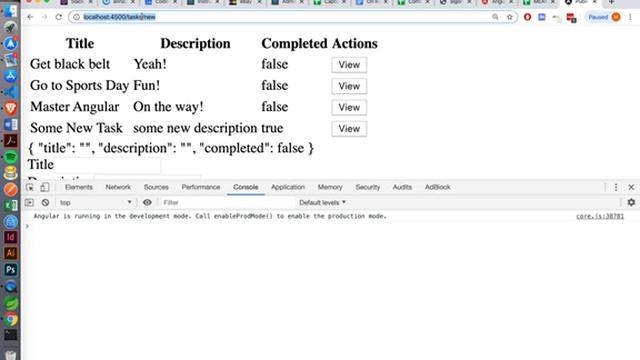The width and height of the screenshot is (640, 360).
Task: Click the browser forward arrow
Action: 44,17
